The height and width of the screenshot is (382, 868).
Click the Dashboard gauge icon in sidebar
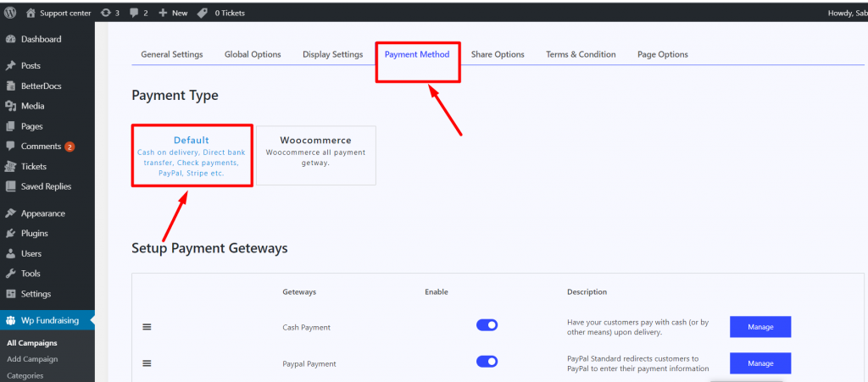10,39
